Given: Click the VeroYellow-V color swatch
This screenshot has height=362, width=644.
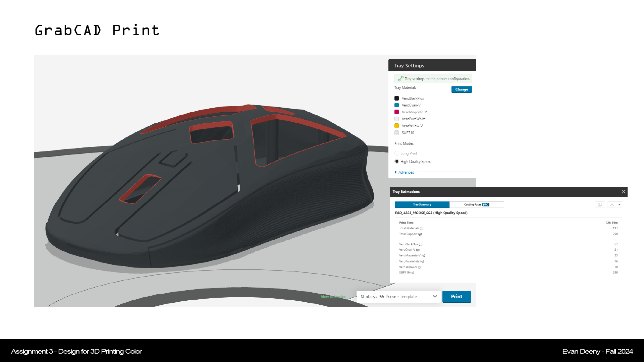Looking at the screenshot, I should 396,126.
